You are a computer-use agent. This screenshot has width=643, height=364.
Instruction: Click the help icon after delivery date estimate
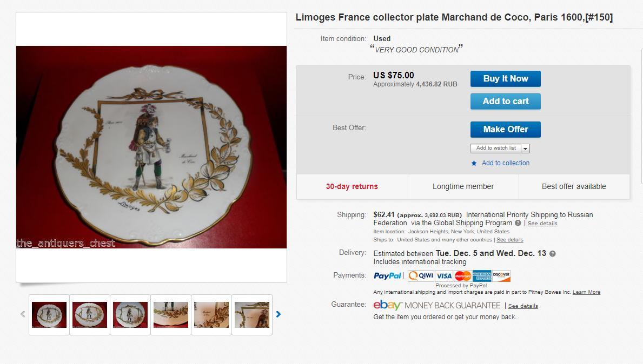[552, 254]
